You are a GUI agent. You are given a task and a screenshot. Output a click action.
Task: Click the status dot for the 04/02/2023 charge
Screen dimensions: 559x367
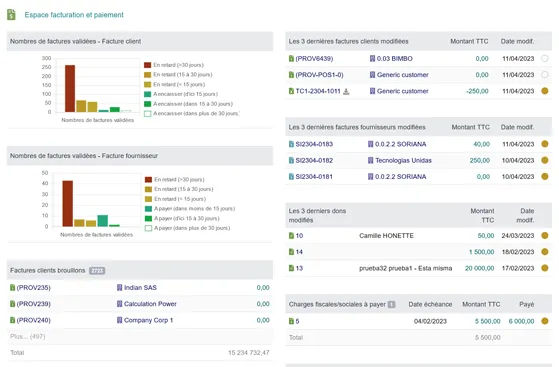click(545, 321)
